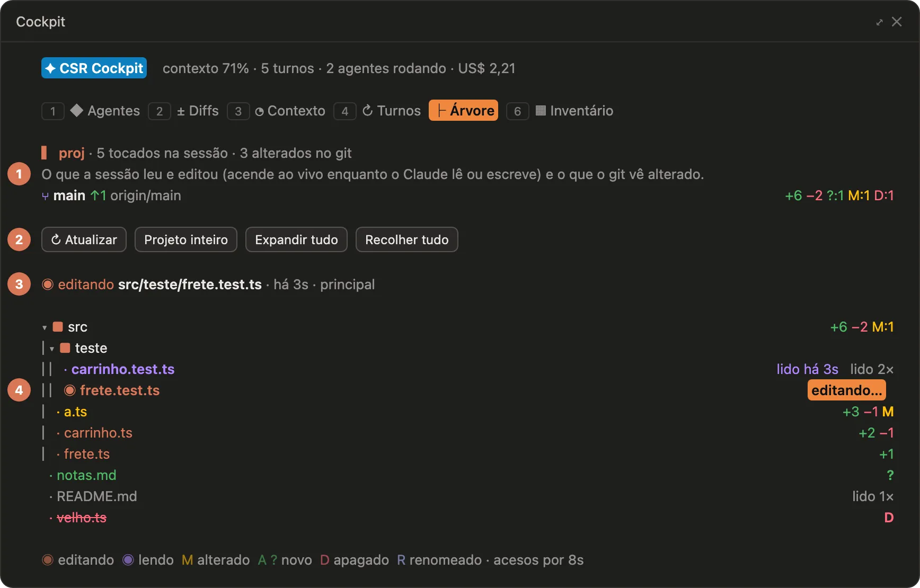Click the proj project name
This screenshot has height=588, width=920.
point(72,153)
